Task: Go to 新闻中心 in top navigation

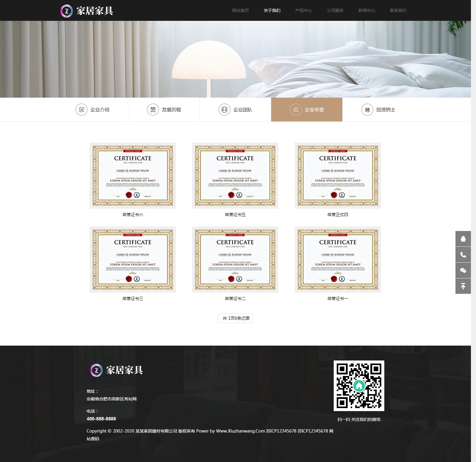Action: (x=366, y=10)
